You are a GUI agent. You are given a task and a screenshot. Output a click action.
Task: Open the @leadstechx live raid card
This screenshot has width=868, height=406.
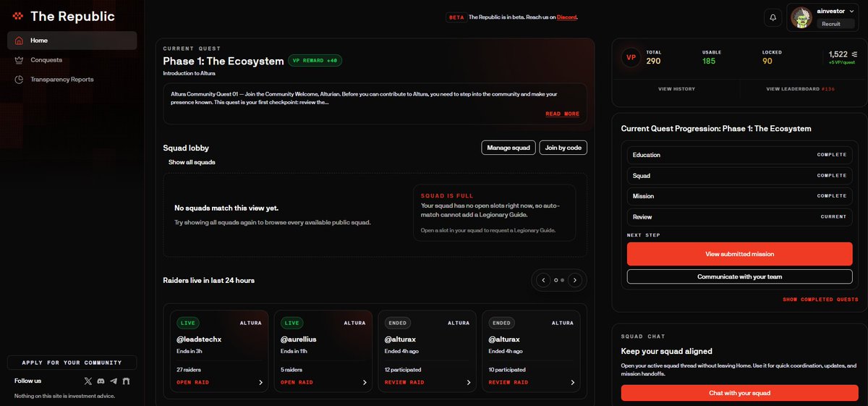tap(218, 352)
